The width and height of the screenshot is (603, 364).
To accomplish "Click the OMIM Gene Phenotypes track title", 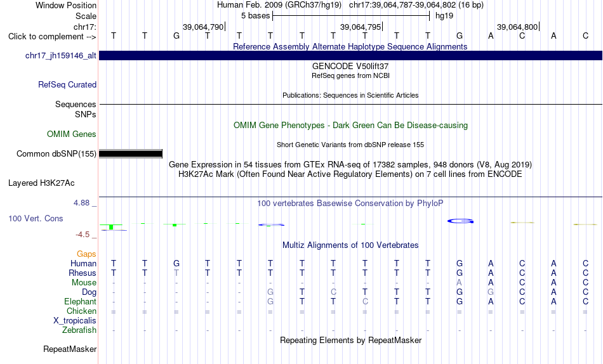I will (x=351, y=126).
